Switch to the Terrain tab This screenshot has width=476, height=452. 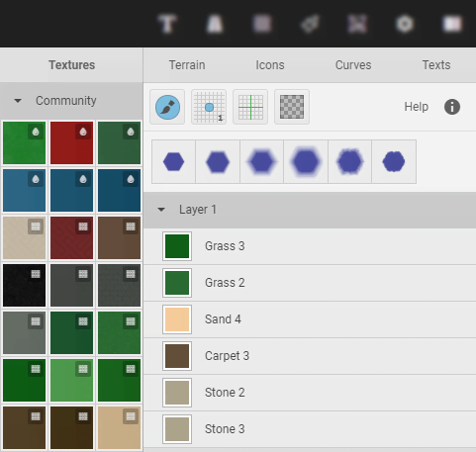(x=187, y=65)
